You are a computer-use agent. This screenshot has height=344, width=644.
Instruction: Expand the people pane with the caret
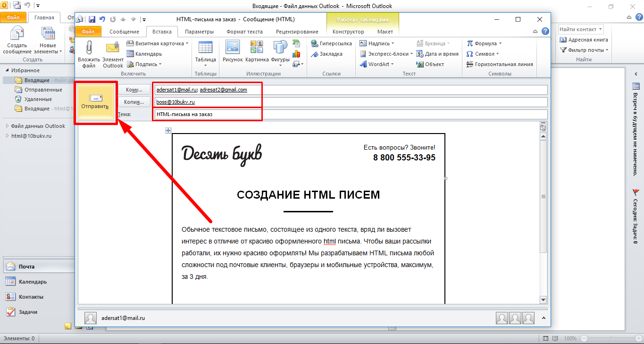coord(543,318)
